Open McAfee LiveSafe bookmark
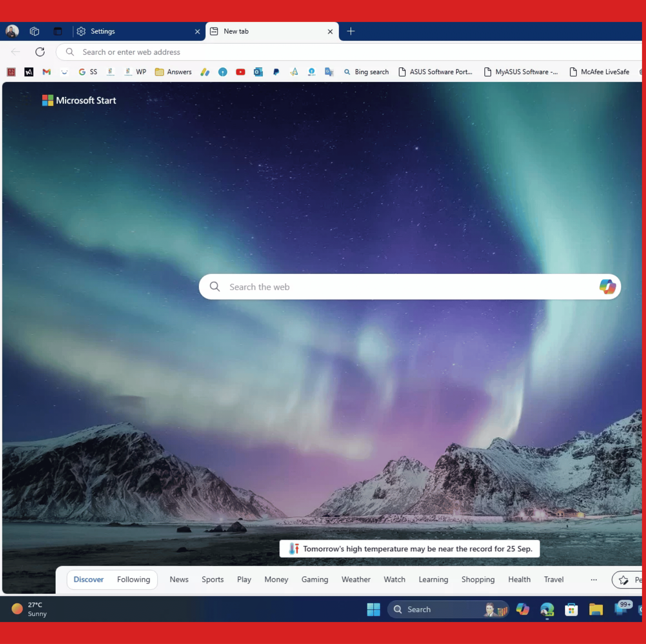Image resolution: width=646 pixels, height=644 pixels. [x=599, y=72]
